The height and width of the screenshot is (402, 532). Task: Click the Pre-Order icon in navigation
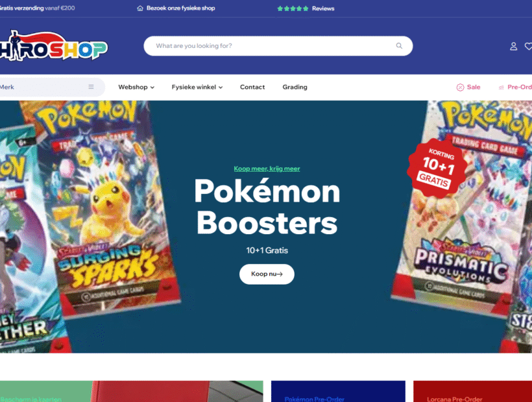tap(501, 88)
